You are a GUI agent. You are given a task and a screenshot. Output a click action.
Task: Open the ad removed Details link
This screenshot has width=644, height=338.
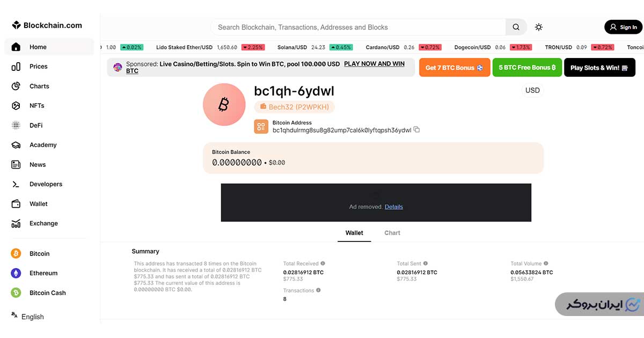click(394, 207)
